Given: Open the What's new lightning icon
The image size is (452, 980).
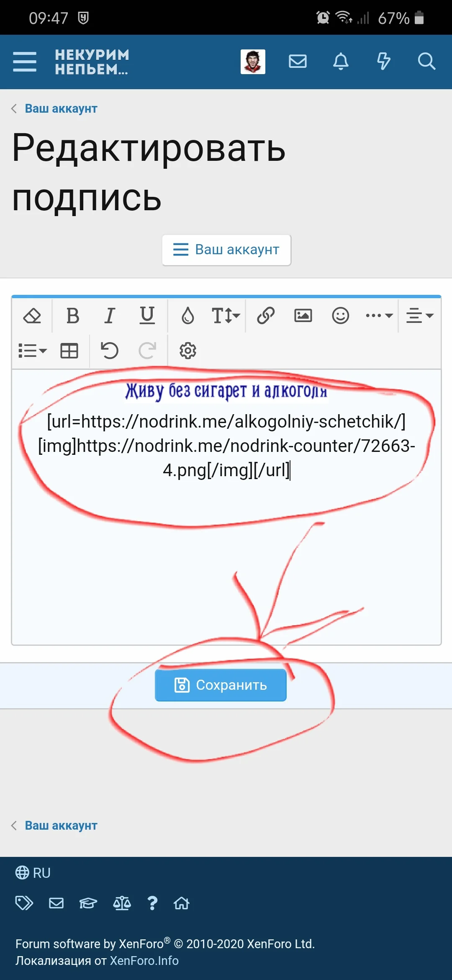Looking at the screenshot, I should 384,62.
